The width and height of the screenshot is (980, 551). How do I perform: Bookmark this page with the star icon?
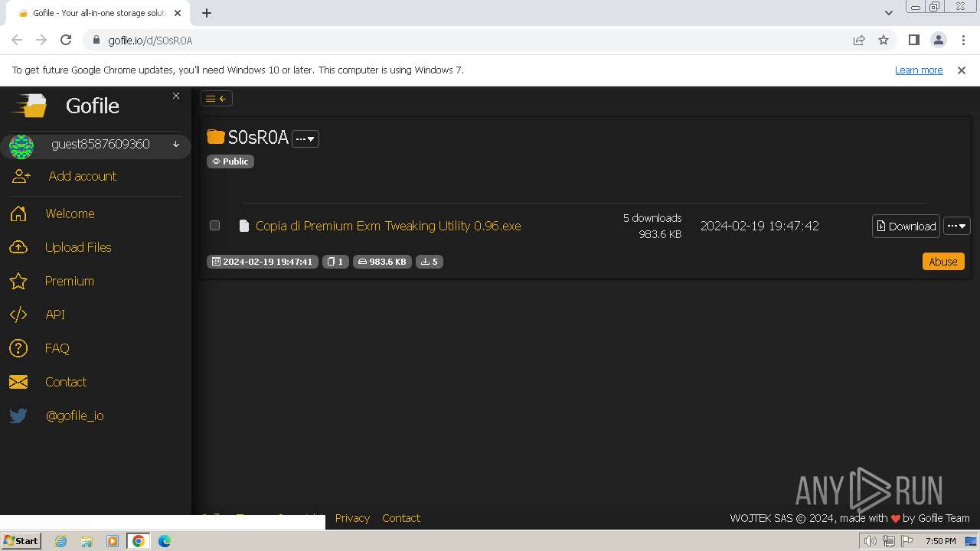tap(884, 40)
